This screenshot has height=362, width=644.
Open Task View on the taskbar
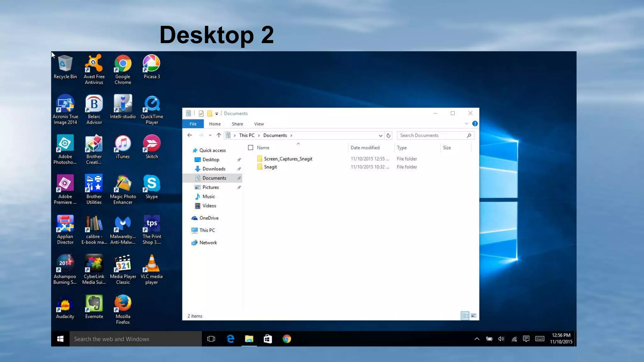click(x=211, y=339)
